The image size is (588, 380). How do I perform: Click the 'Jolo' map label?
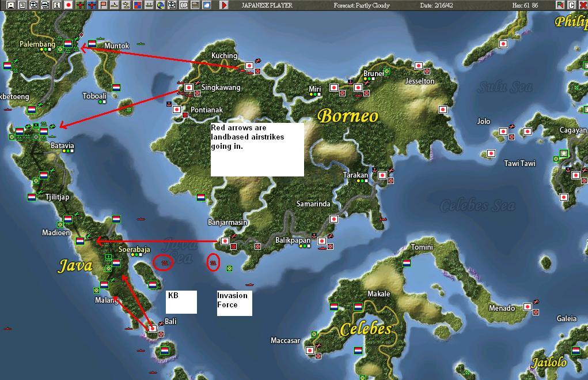[x=484, y=121]
